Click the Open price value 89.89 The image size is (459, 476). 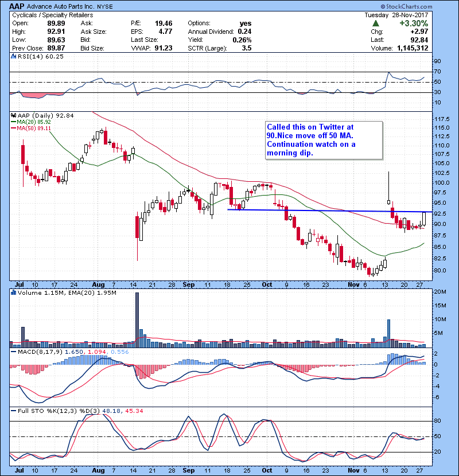(56, 24)
